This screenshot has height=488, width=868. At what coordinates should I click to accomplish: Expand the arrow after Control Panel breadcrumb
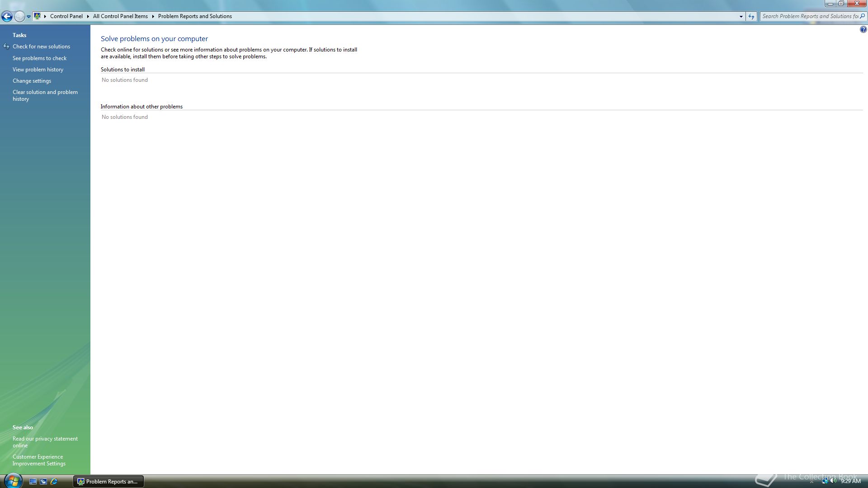pyautogui.click(x=88, y=16)
